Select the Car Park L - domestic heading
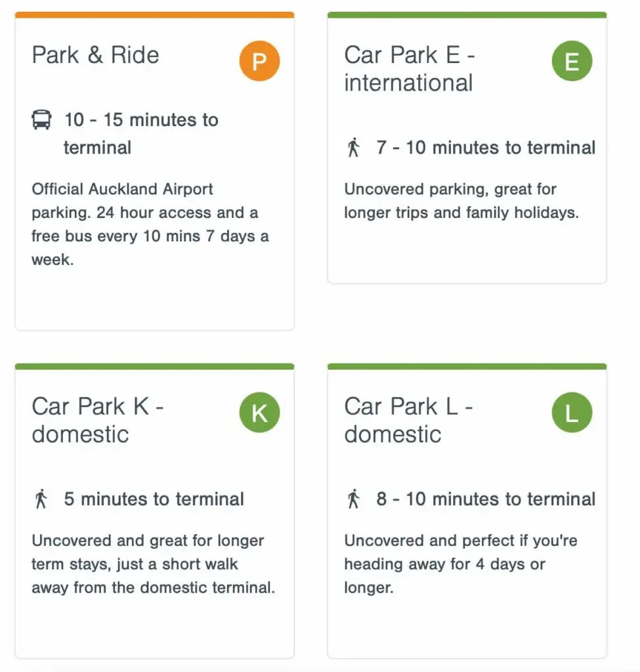Viewport: 640px width, 672px height. (408, 420)
